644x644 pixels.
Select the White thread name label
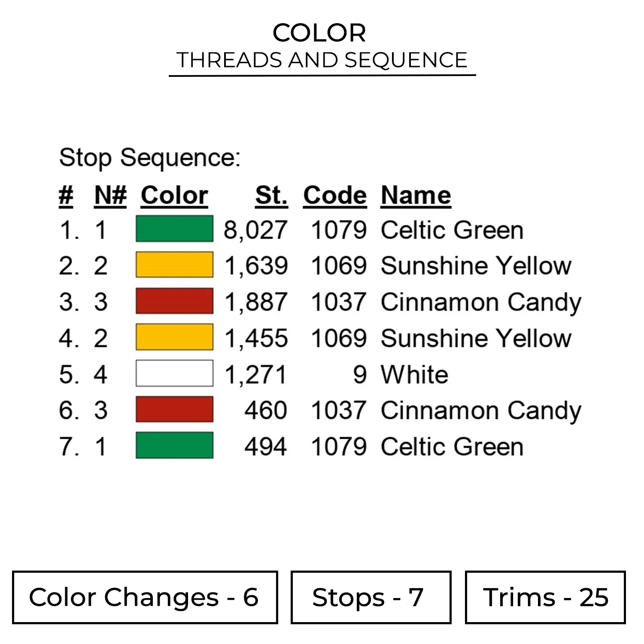tap(415, 374)
